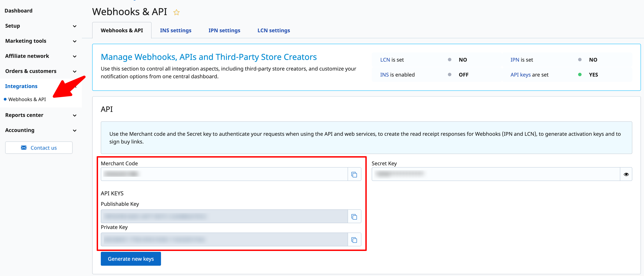Open the LCN settings tab

273,30
